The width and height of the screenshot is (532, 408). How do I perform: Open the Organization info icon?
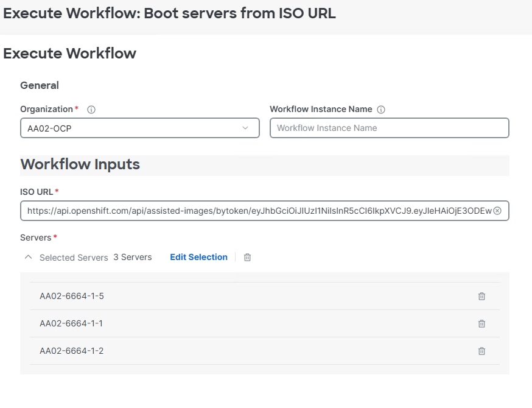pos(91,110)
